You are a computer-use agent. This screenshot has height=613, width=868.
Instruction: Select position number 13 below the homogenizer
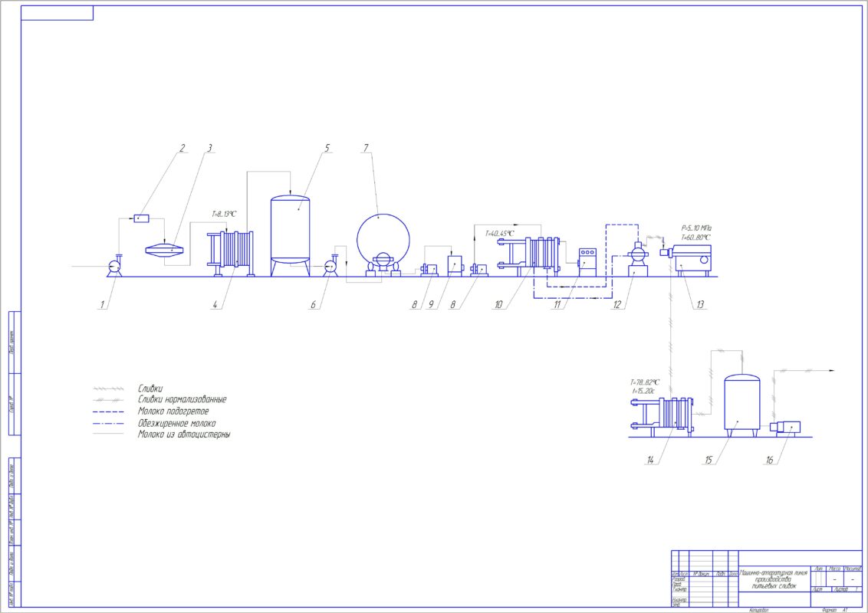click(x=700, y=304)
